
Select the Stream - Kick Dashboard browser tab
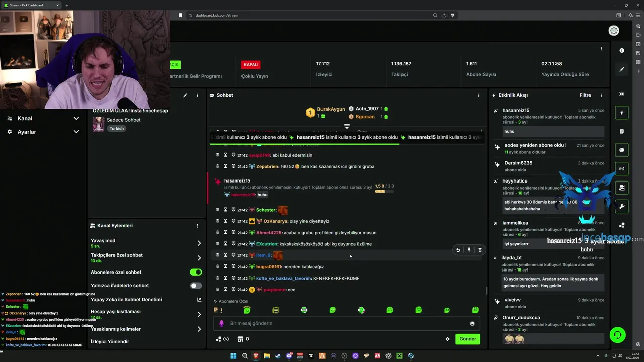click(30, 5)
